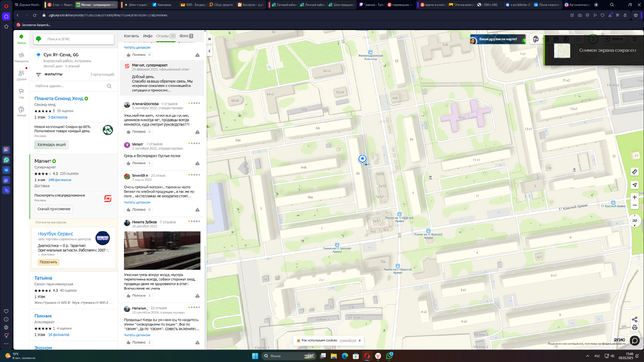Open Opera sidebar history clock icon
644x362 pixels.
[6, 319]
